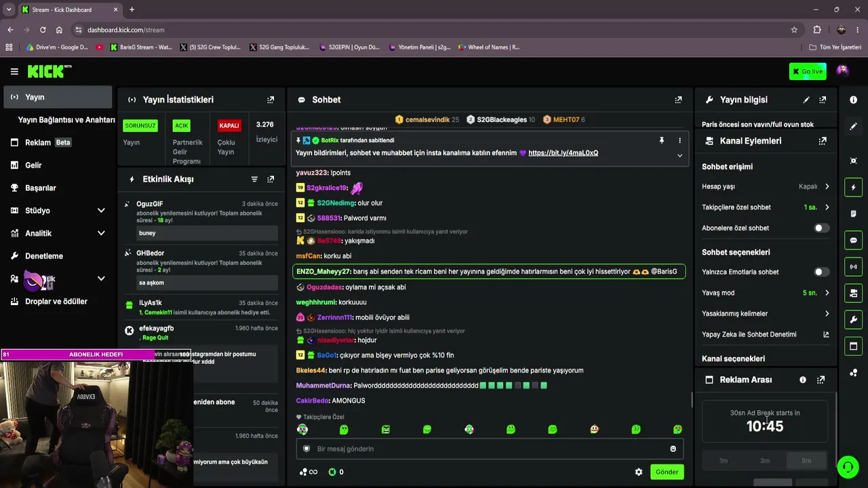This screenshot has height=488, width=868.
Task: Click the wrench icon in right sidebar
Action: pos(853,320)
